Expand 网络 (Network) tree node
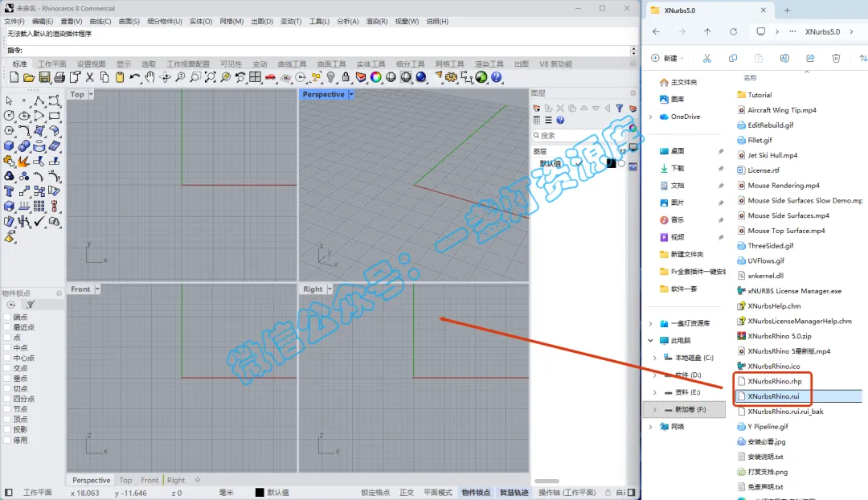Viewport: 868px width, 500px height. coord(650,427)
